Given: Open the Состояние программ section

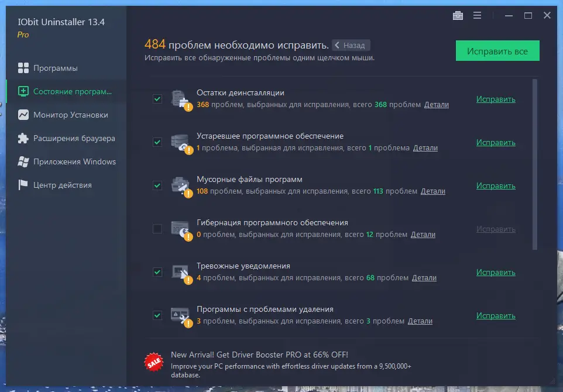Looking at the screenshot, I should point(66,91).
